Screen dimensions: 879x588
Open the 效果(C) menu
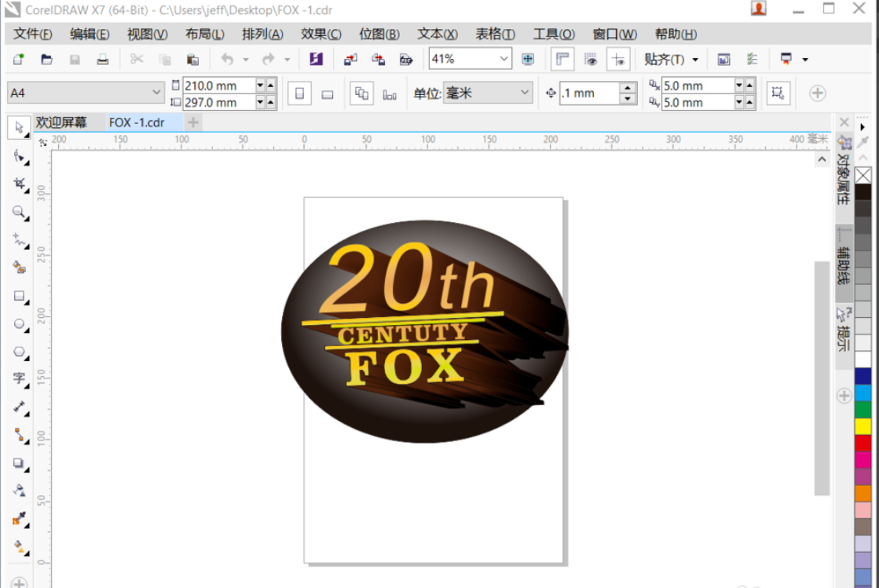(320, 35)
